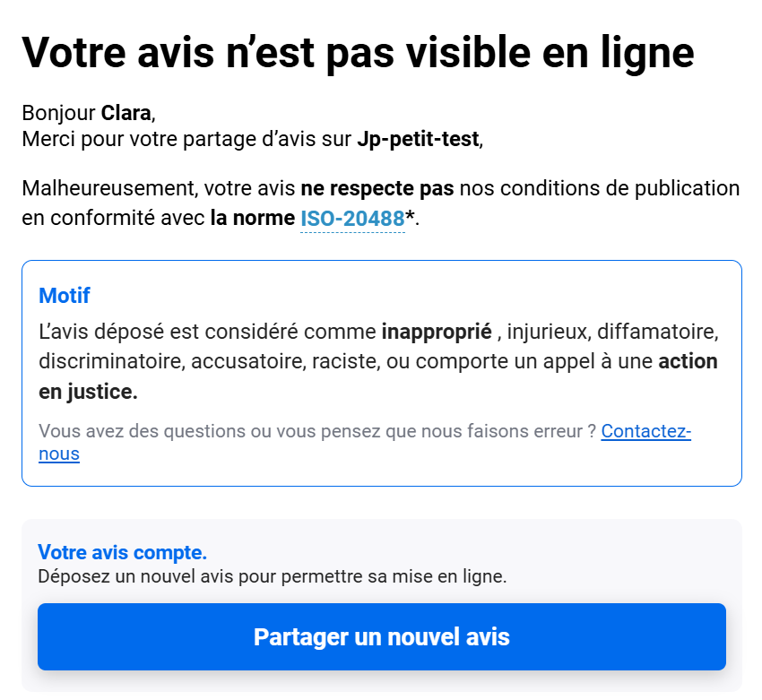Click the main heading about the avis not visible
The image size is (762, 700).
coord(358,52)
